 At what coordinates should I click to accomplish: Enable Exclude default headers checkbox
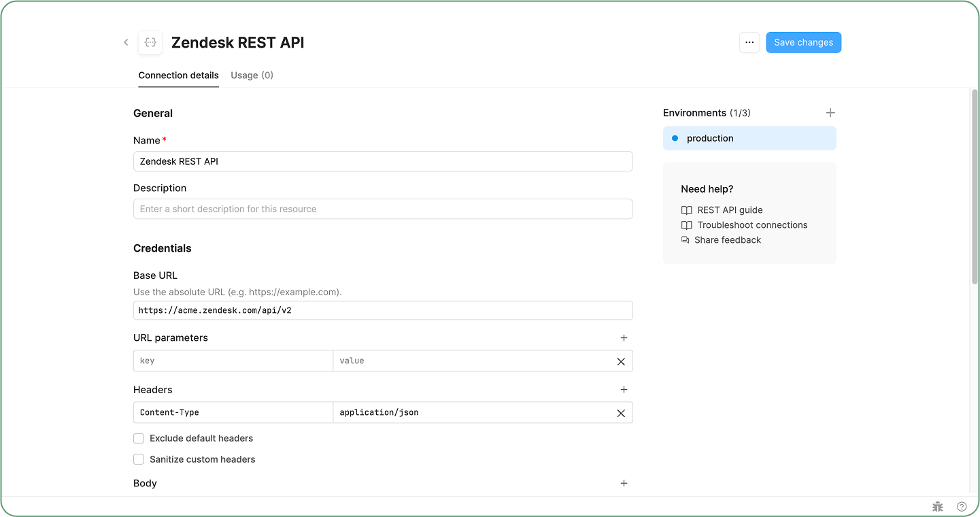[x=139, y=439]
